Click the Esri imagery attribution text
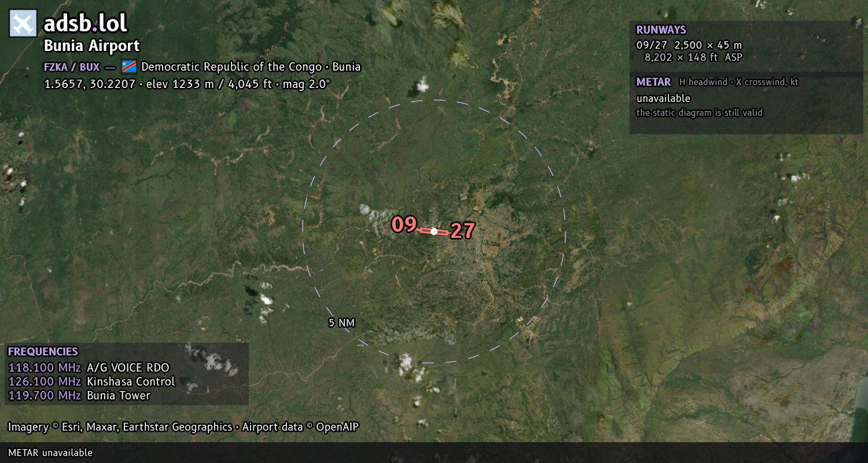868x463 pixels. pos(183,427)
